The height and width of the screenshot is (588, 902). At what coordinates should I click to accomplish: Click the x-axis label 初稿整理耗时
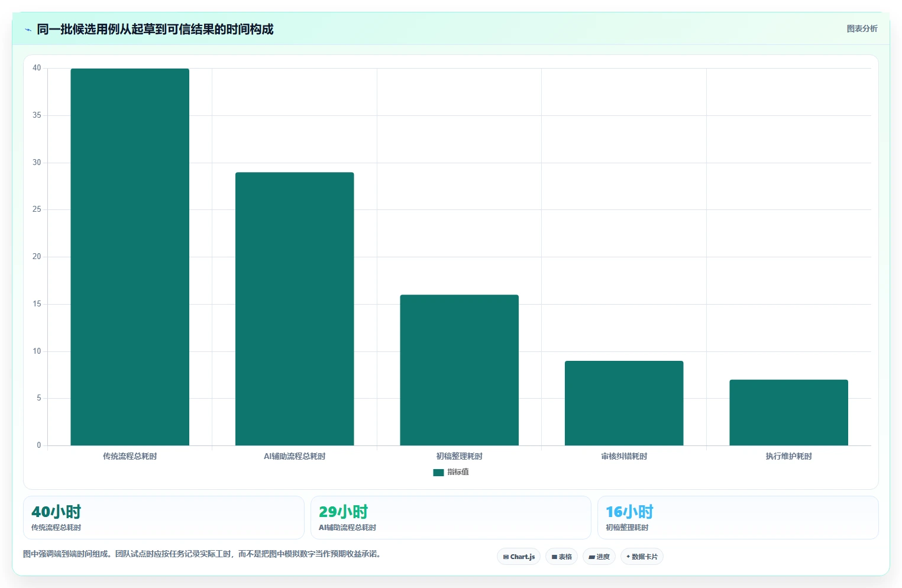pos(459,456)
